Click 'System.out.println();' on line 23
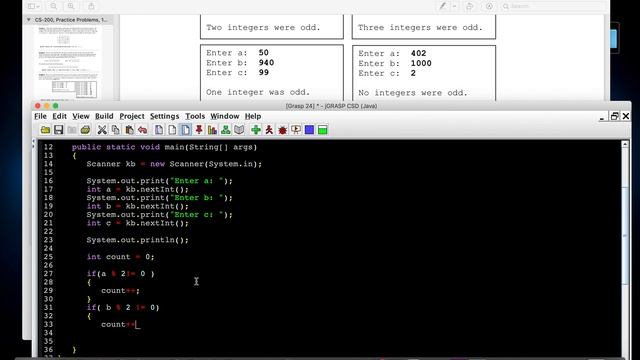The image size is (640, 360). click(138, 240)
